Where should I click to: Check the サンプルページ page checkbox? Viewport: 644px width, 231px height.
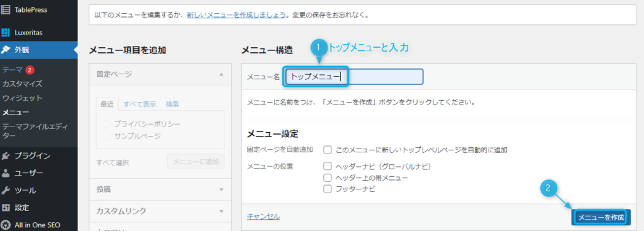107,135
